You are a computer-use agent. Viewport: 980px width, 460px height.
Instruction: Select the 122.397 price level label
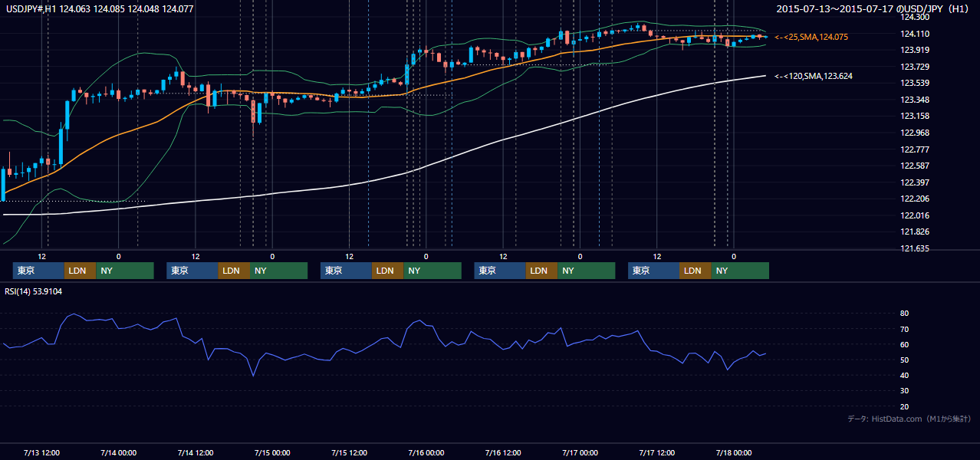tap(914, 182)
